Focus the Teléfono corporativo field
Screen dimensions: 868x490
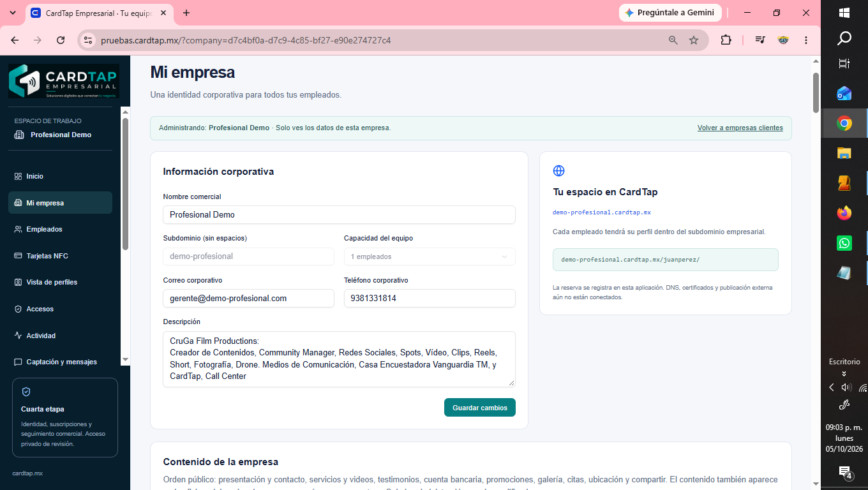click(x=430, y=298)
